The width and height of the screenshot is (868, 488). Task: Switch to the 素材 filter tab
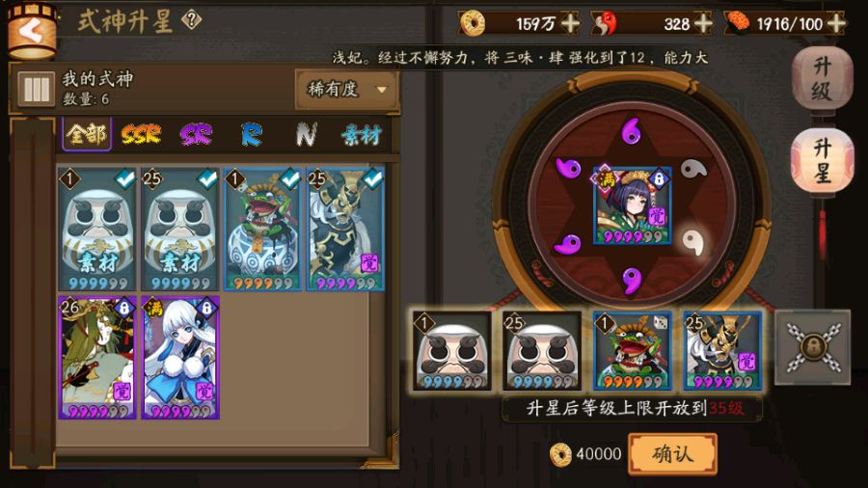tap(362, 134)
